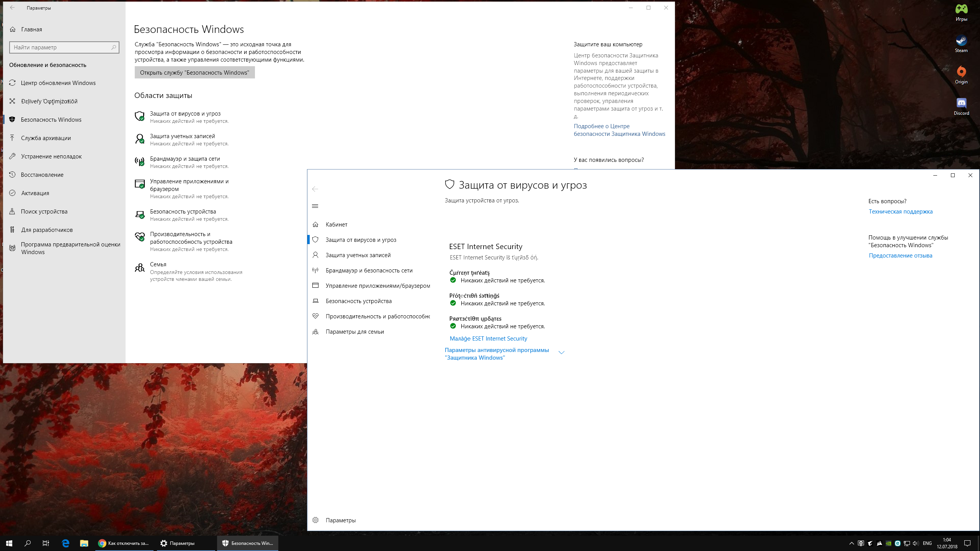Select Безопасность устройства in Security sidebar
The image size is (980, 551).
click(x=369, y=301)
